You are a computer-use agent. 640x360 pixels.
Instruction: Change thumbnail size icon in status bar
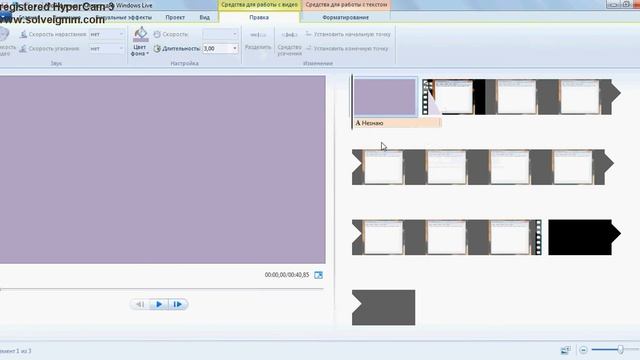[x=565, y=350]
